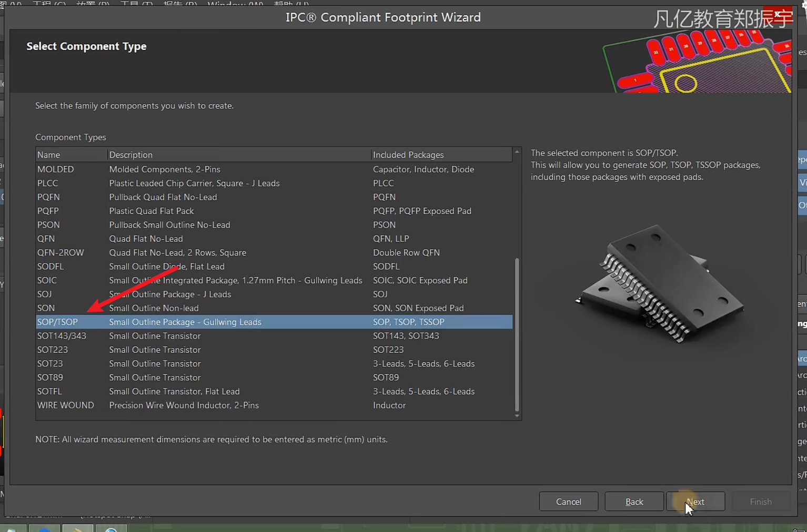
Task: Click the blue globe icon on the taskbar
Action: point(112,529)
